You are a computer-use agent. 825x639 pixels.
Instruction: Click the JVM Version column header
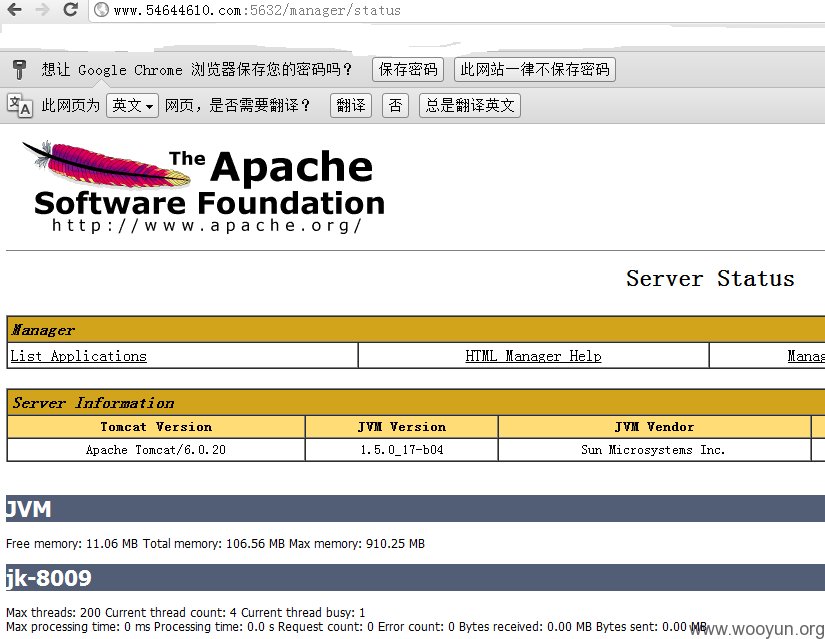402,427
